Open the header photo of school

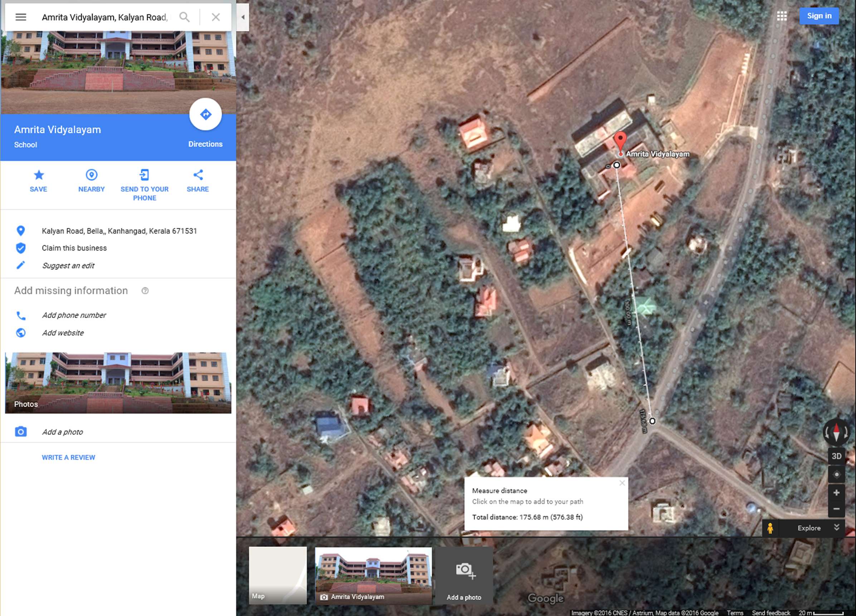(x=118, y=72)
